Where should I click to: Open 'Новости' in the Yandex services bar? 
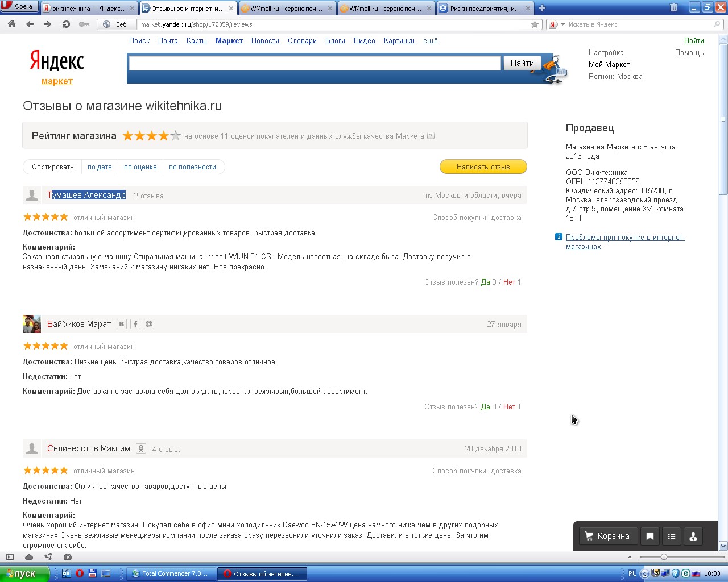pos(265,41)
